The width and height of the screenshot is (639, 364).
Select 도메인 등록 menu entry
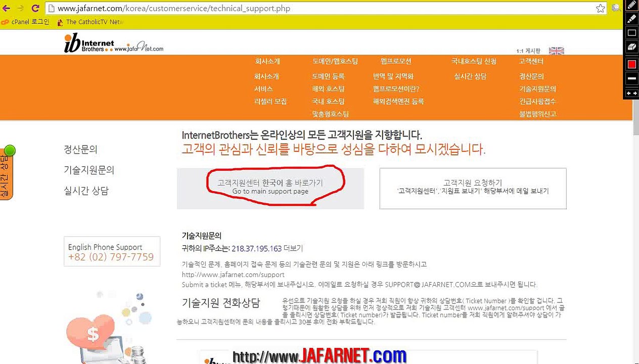(x=328, y=76)
